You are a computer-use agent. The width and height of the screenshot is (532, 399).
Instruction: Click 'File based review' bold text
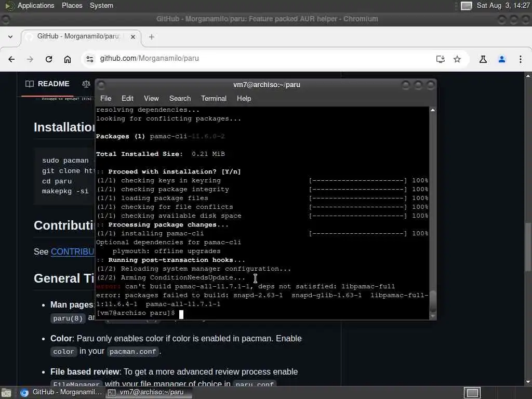coord(85,372)
